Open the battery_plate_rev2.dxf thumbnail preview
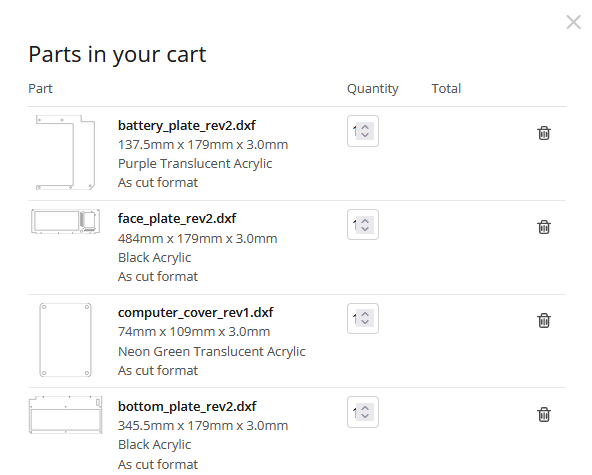The image size is (592, 475). pos(65,153)
